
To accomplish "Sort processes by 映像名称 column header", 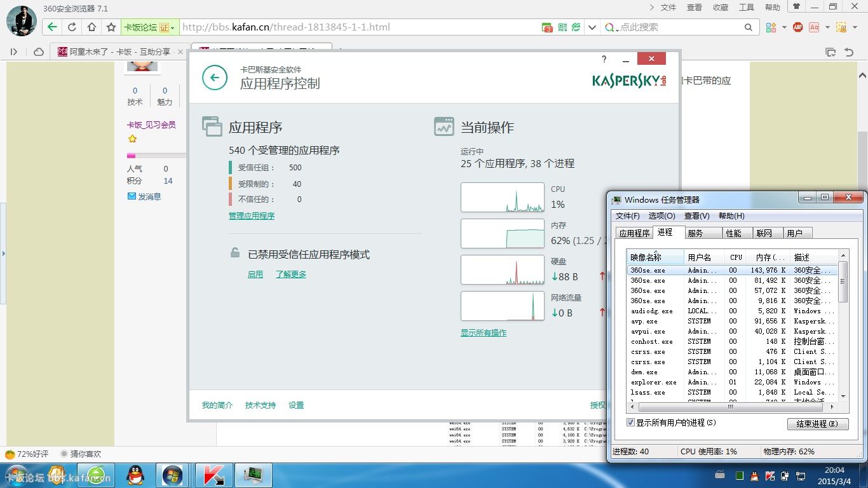I will tap(655, 257).
